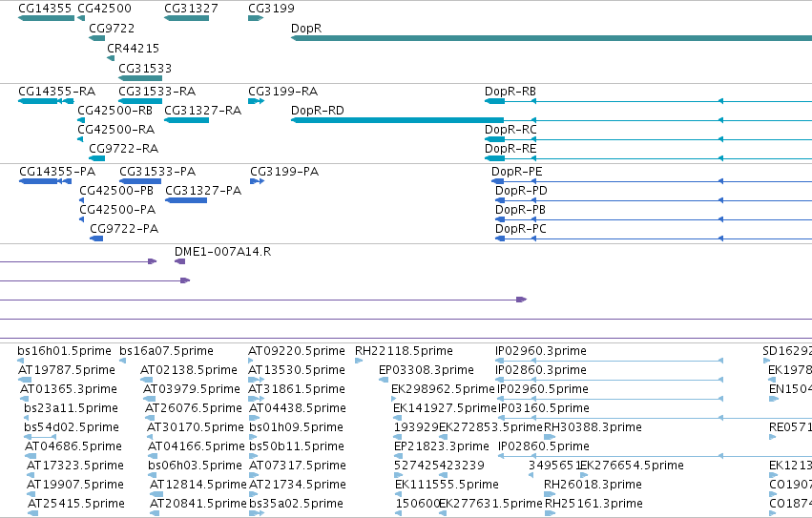812x518 pixels.
Task: Click the RH30388.3prime EST label
Action: coord(593,428)
